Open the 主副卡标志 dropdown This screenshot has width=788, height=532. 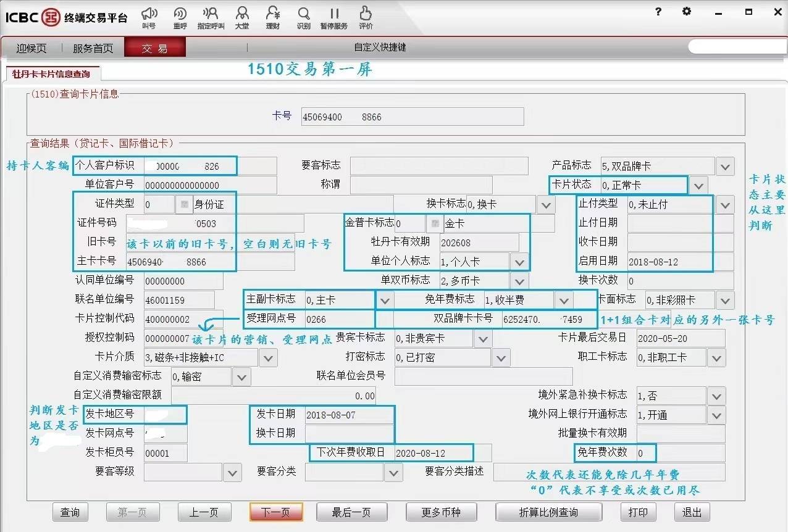pyautogui.click(x=385, y=300)
